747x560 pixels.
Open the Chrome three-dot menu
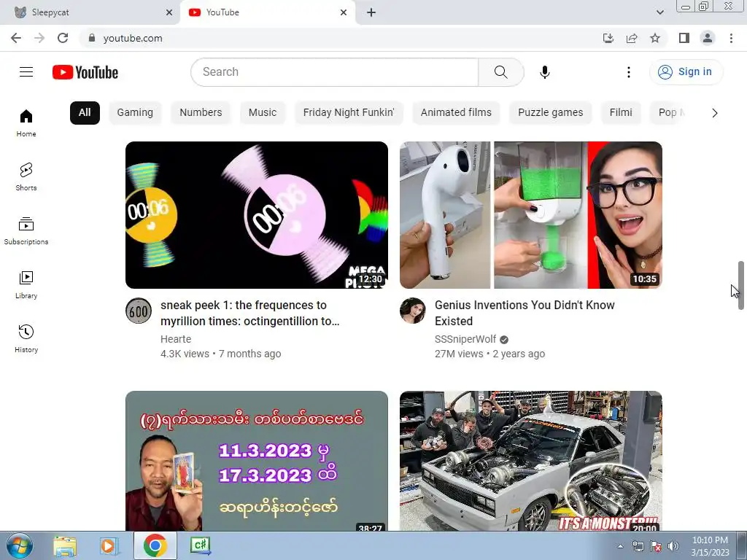(x=731, y=38)
